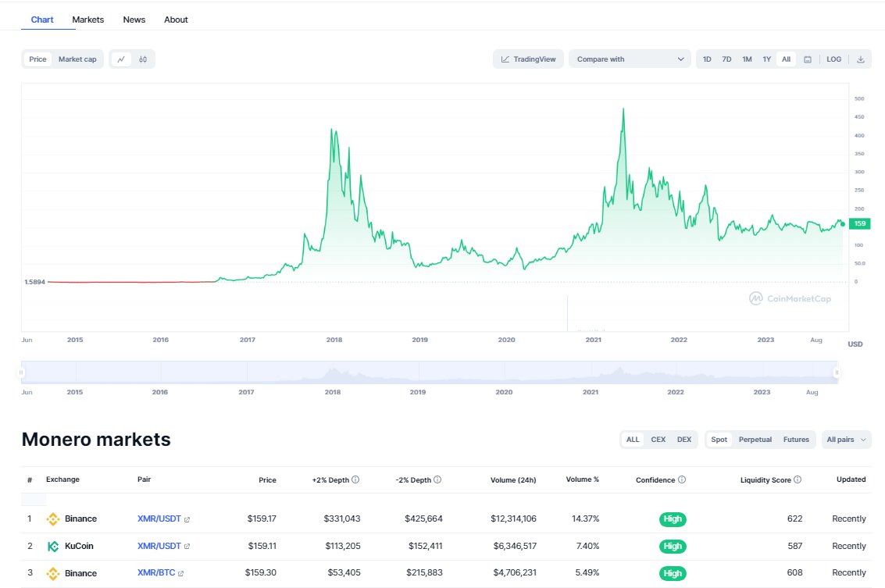Toggle chart to Price view
885x588 pixels.
(x=37, y=59)
